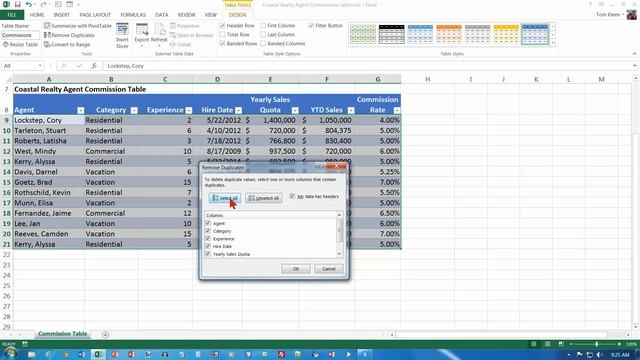
Task: Open the Experience column filter dropdown
Action: click(189, 110)
